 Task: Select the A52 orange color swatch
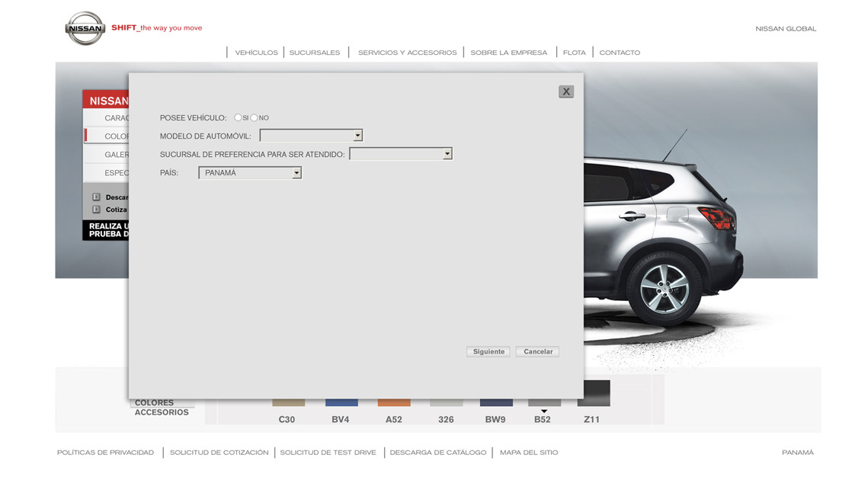[x=394, y=402]
